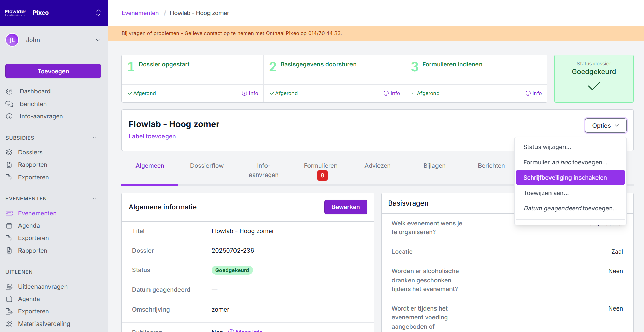Click the purple Toevoegen button
644x332 pixels.
53,71
